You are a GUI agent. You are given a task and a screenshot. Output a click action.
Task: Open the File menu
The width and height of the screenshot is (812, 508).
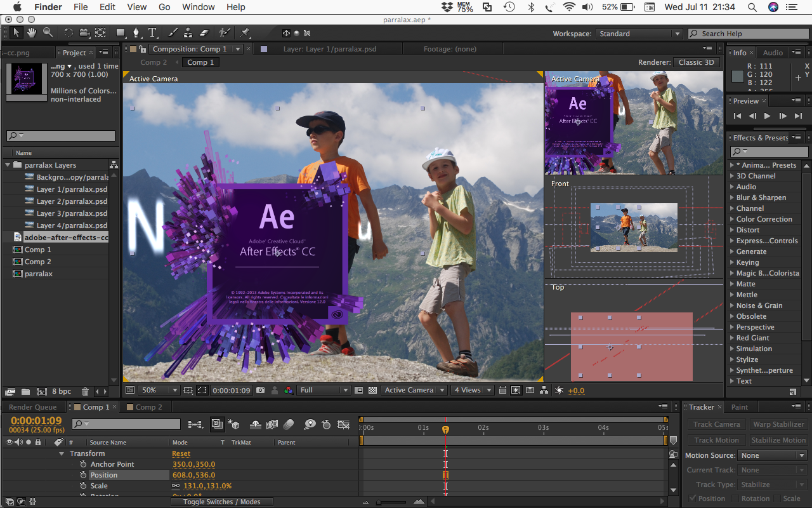click(x=81, y=7)
